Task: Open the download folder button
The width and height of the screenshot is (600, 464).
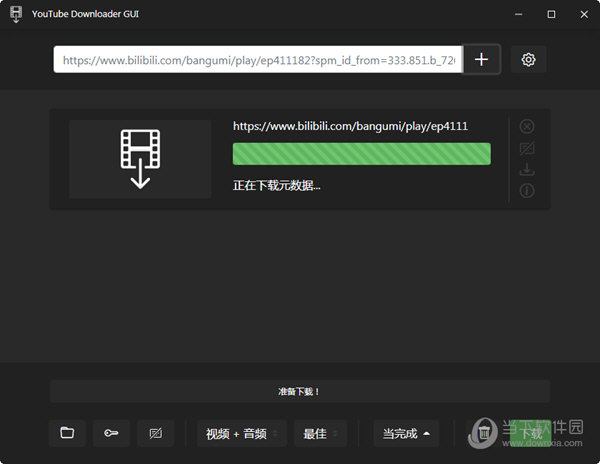Action: tap(67, 433)
